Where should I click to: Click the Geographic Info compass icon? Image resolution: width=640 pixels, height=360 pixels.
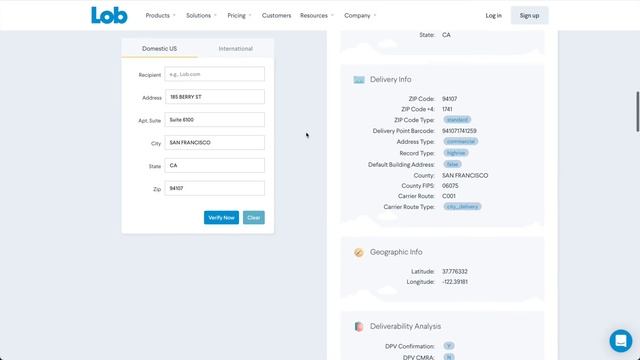point(359,252)
